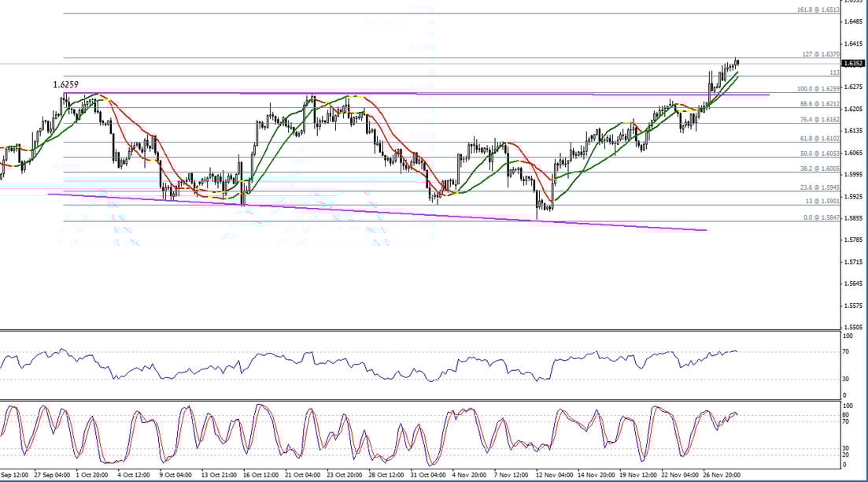Viewport: 868px width, 482px height.
Task: Select the 23.6 @ 1.5945 retracement label
Action: point(819,187)
